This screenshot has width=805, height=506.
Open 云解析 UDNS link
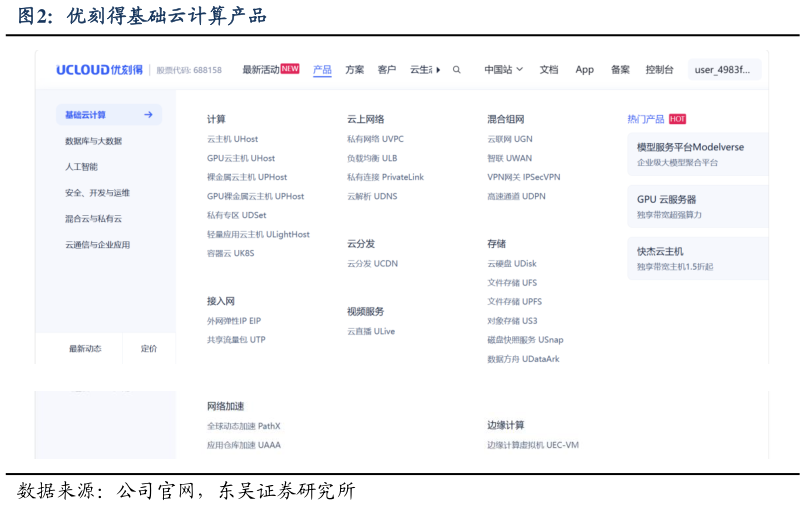tap(372, 196)
